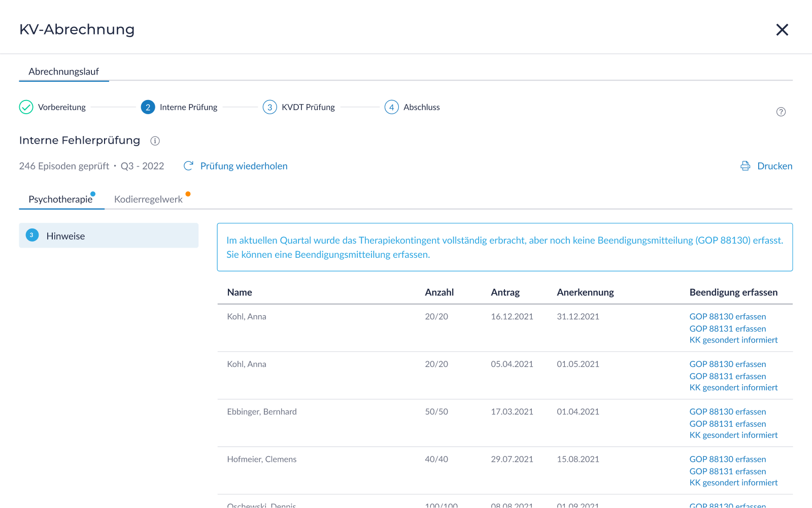Click Kohl, Anna with Antrag 05.04.2021
812x508 pixels.
pos(247,364)
